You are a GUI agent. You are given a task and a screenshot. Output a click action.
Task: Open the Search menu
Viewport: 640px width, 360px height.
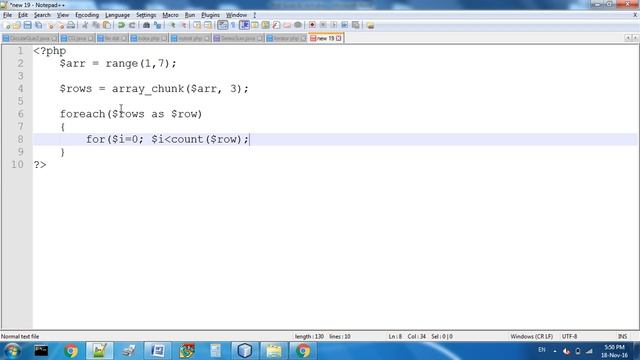point(42,15)
